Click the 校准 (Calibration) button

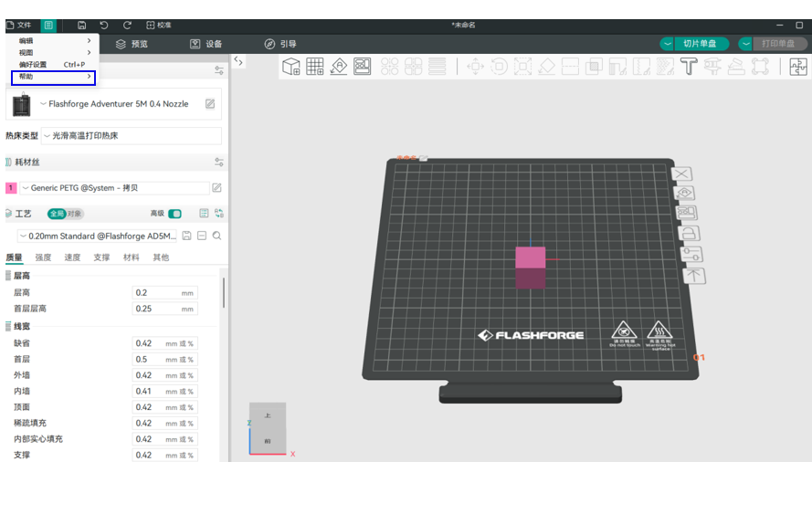158,26
